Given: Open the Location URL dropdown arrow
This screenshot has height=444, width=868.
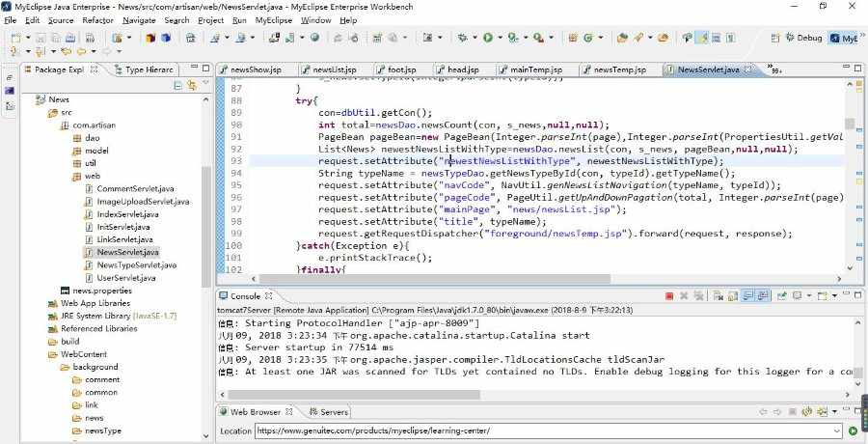Looking at the screenshot, I should [836, 430].
